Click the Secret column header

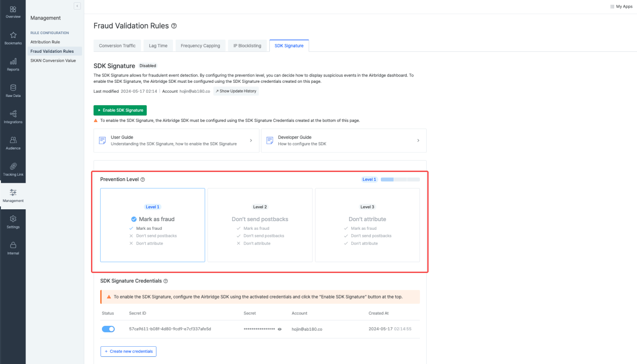pos(250,313)
